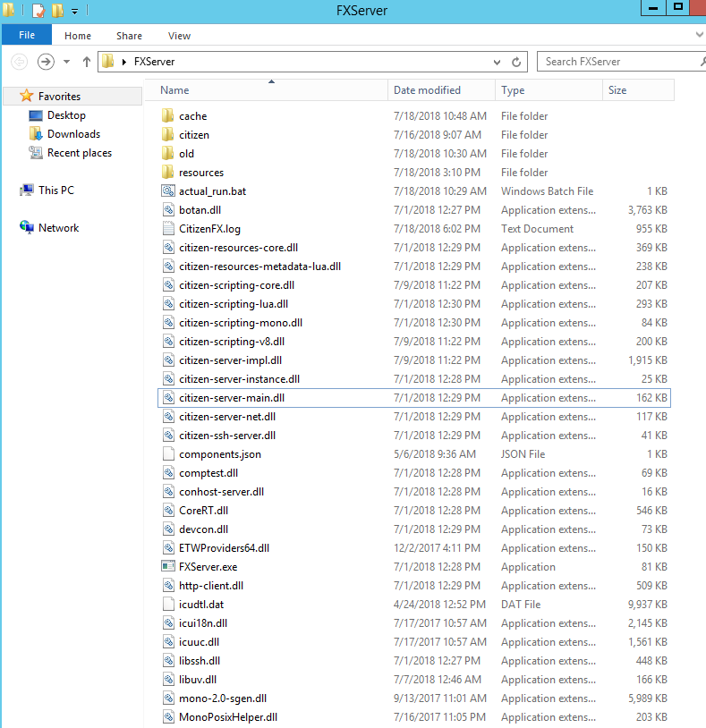
Task: Click the CoreRT.dll file icon
Action: point(168,511)
